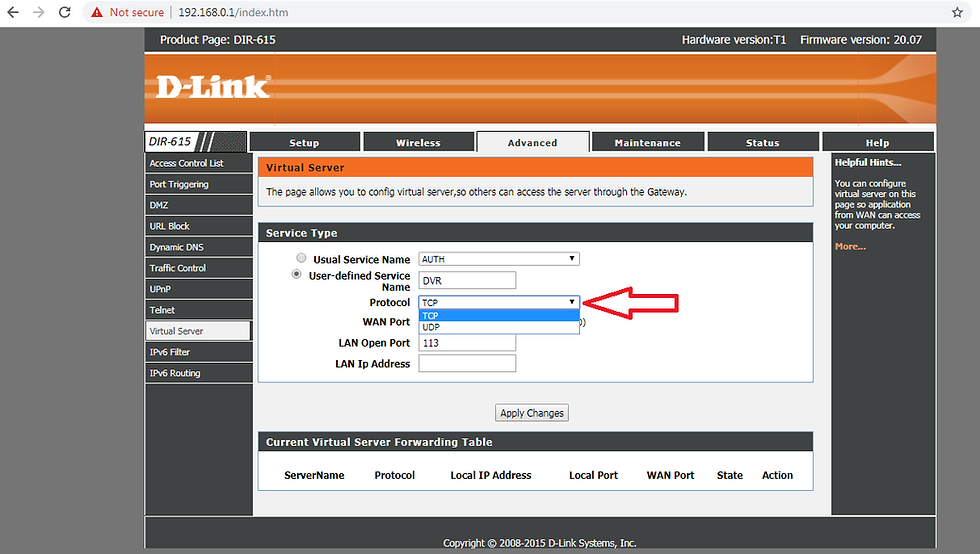Open IPv6 Filter in sidebar
This screenshot has width=980, height=554.
coord(199,352)
